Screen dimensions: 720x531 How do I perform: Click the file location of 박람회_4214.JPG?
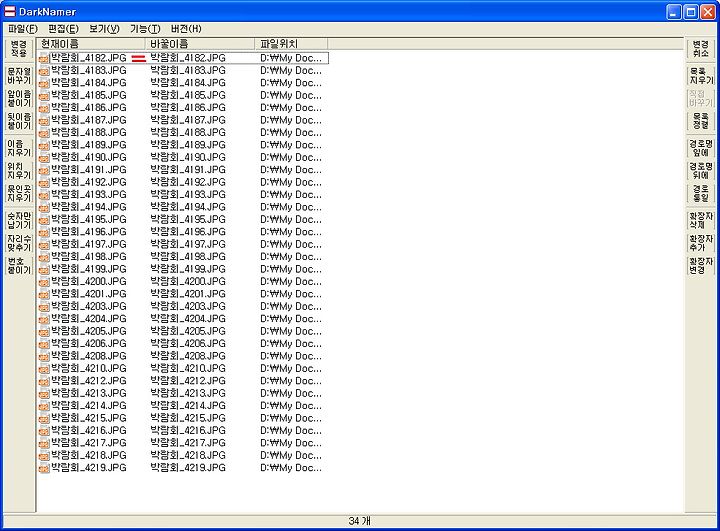pos(291,406)
